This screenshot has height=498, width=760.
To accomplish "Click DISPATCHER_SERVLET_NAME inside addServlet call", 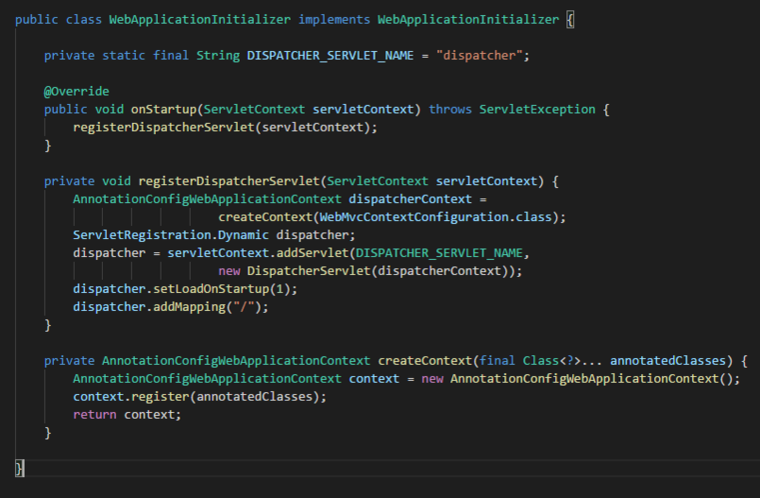I will [439, 253].
